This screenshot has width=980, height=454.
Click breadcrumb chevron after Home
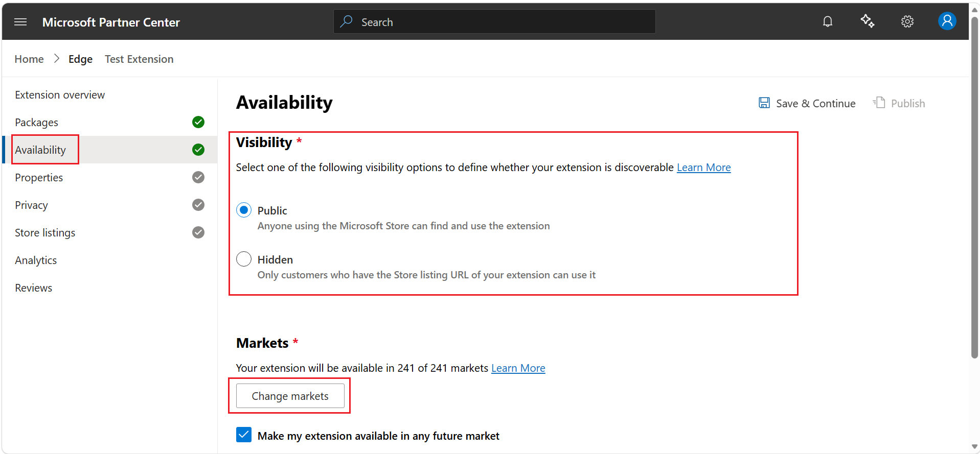[57, 59]
